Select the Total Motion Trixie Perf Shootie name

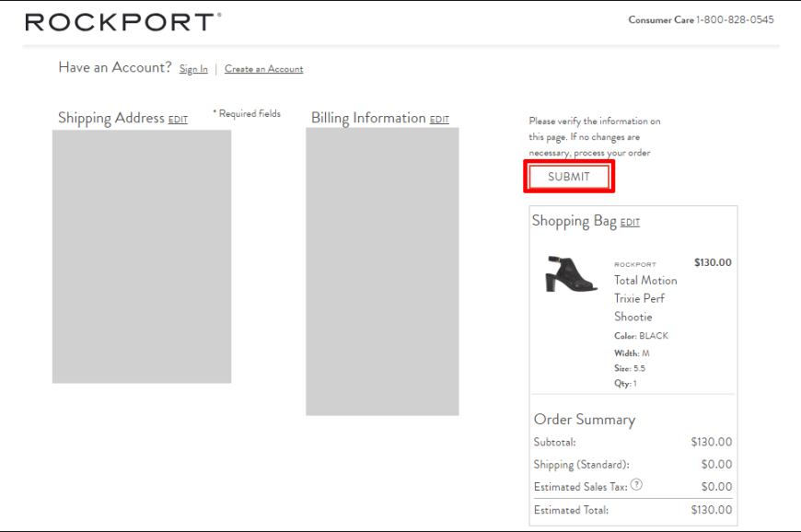tap(645, 299)
